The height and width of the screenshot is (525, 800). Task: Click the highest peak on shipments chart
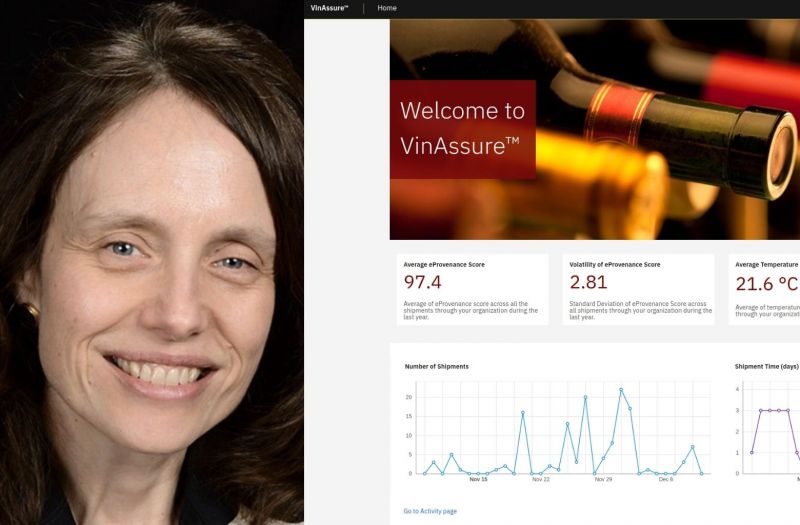(x=621, y=389)
